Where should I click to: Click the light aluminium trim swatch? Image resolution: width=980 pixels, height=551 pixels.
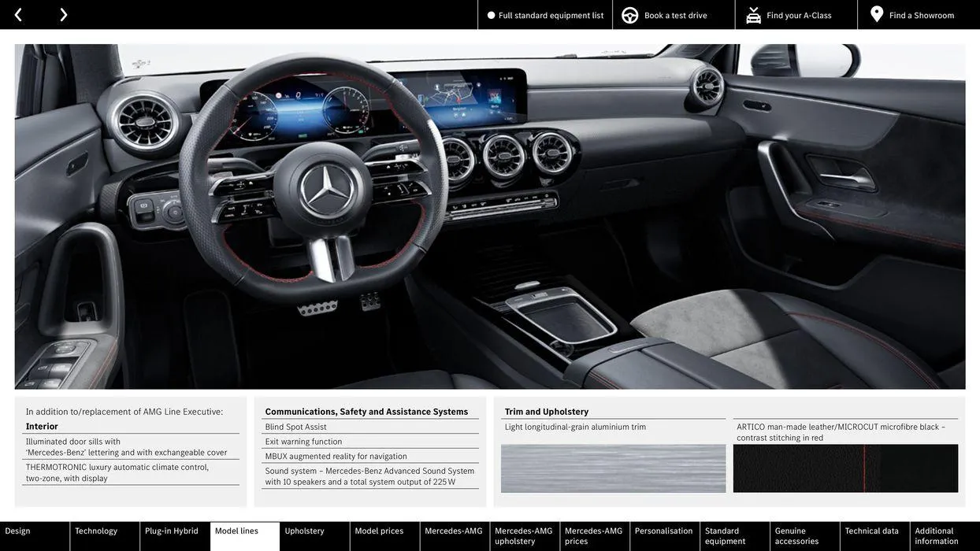[x=613, y=468]
